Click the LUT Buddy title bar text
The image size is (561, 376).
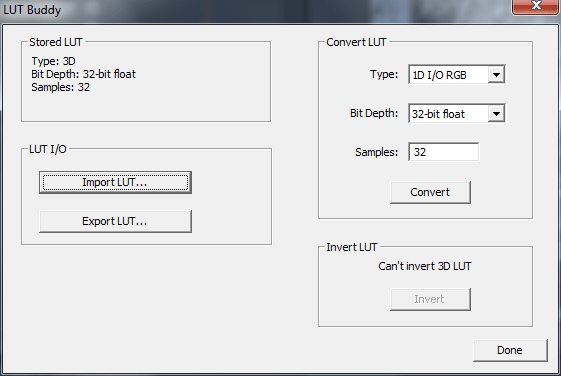click(32, 10)
